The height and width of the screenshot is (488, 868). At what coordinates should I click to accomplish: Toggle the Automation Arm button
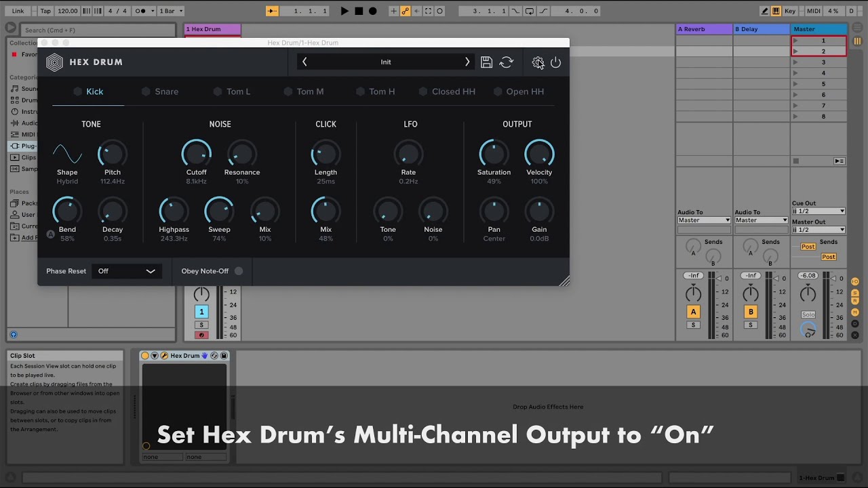(405, 11)
